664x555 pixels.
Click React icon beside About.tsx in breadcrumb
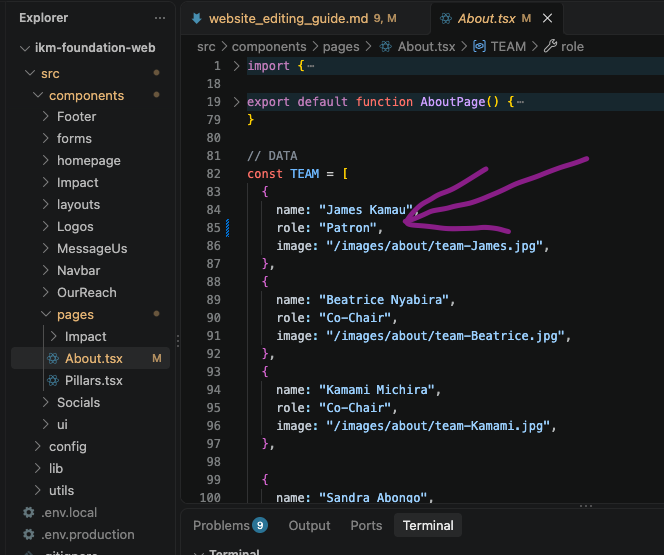pos(385,47)
